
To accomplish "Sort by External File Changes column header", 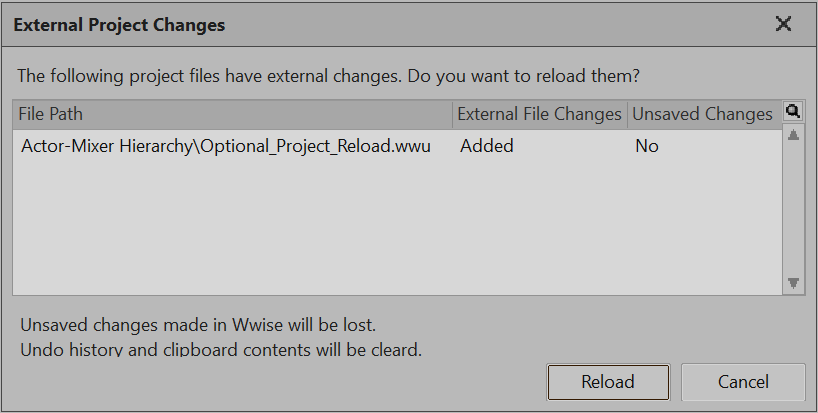I will click(539, 114).
